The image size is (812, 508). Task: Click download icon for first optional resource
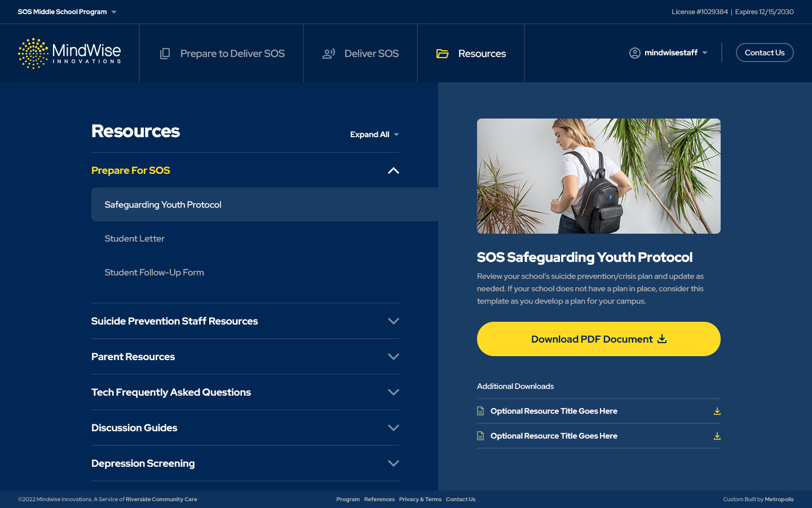(x=717, y=411)
